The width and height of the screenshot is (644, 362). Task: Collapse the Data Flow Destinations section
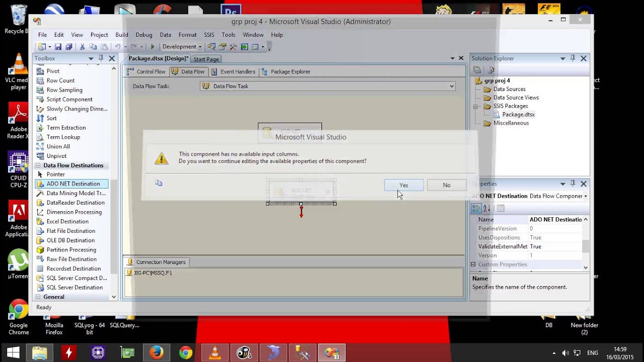[x=38, y=165]
